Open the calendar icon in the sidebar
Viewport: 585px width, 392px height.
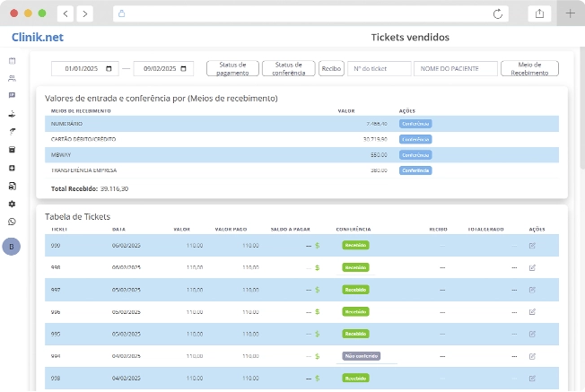tap(13, 61)
